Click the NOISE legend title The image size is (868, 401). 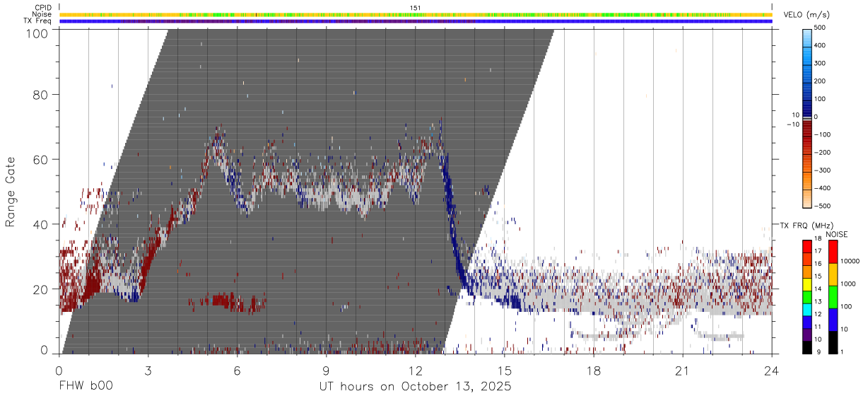click(837, 234)
